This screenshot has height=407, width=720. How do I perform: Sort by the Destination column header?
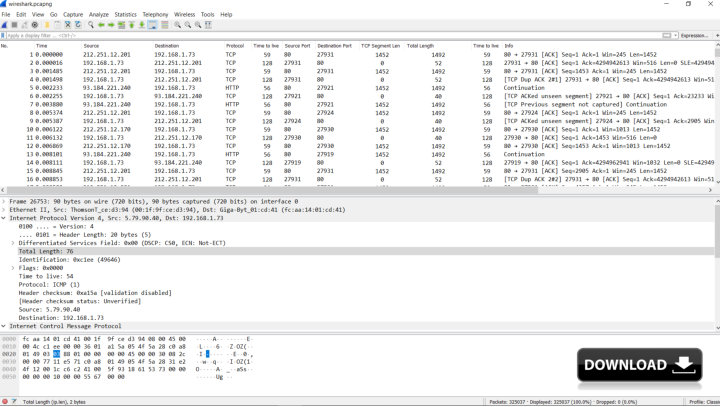167,46
